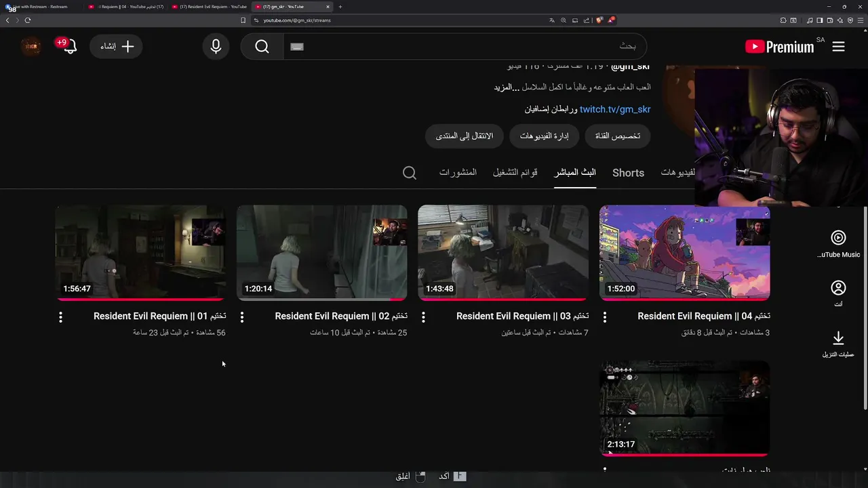Open the zoom level icon in address bar

[x=564, y=20]
